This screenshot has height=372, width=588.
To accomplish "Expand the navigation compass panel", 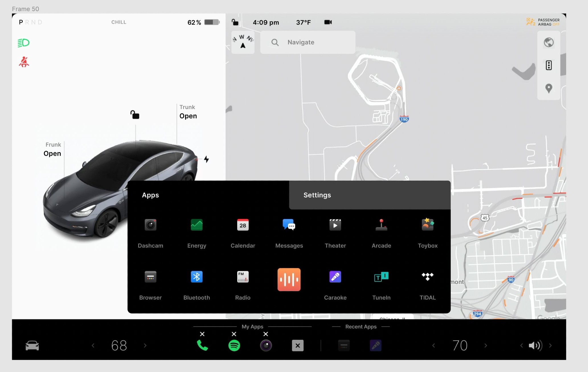I will pyautogui.click(x=243, y=42).
